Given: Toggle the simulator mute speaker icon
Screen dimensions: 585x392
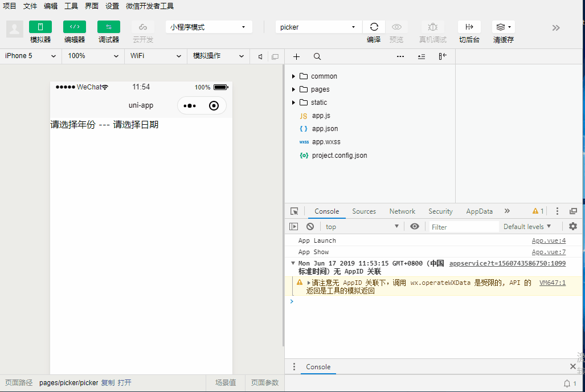Looking at the screenshot, I should [x=260, y=57].
